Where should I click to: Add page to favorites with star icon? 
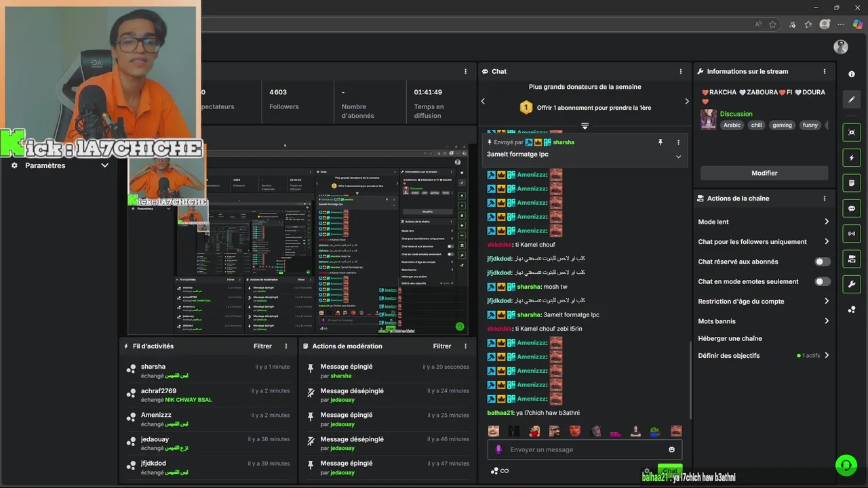click(x=772, y=24)
